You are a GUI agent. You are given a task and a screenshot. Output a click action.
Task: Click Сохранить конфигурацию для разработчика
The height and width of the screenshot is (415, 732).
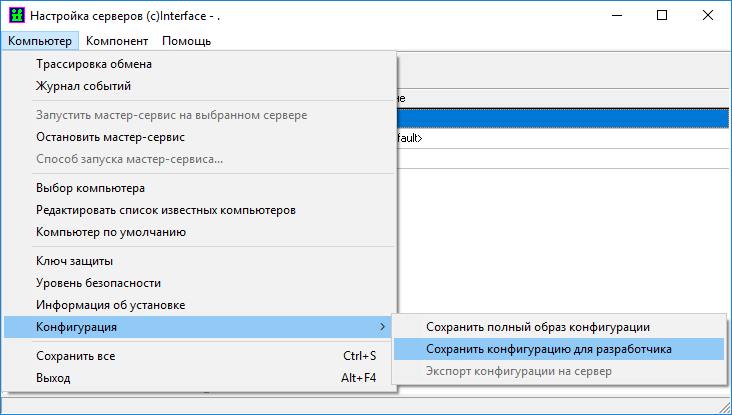[x=549, y=349]
